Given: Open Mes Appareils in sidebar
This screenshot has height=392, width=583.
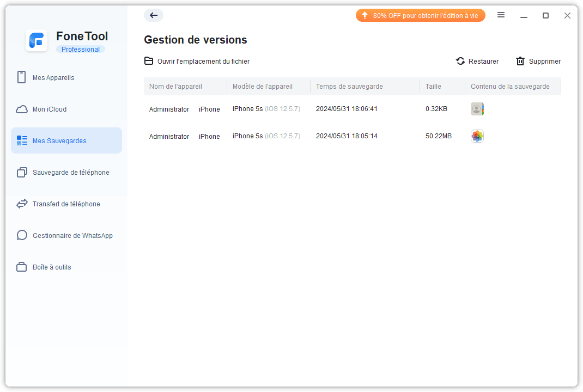Looking at the screenshot, I should click(x=53, y=78).
